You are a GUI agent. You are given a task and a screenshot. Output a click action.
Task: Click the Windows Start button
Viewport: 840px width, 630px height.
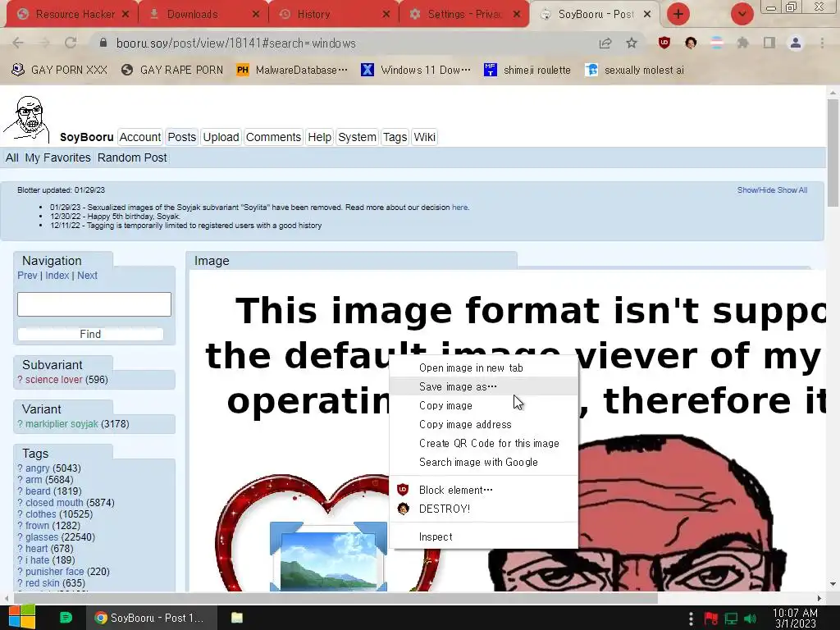coord(22,617)
